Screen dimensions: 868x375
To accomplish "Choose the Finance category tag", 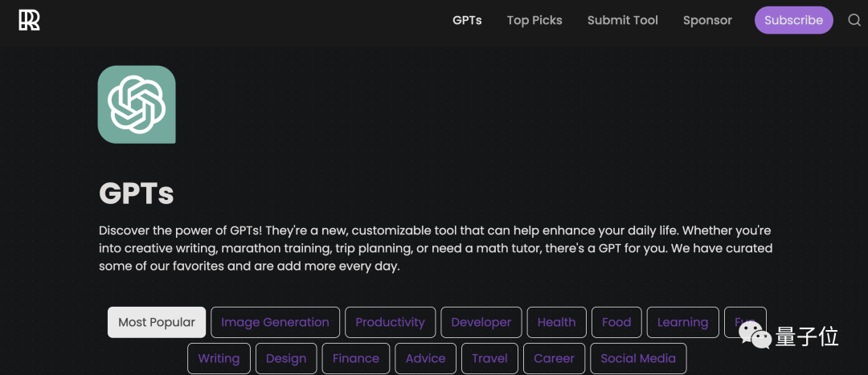I will (356, 358).
